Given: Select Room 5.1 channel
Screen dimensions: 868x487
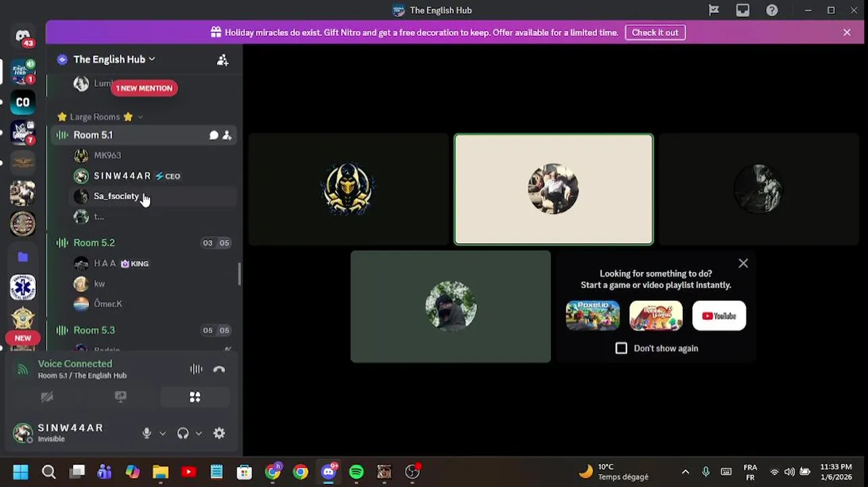Looking at the screenshot, I should click(144, 135).
